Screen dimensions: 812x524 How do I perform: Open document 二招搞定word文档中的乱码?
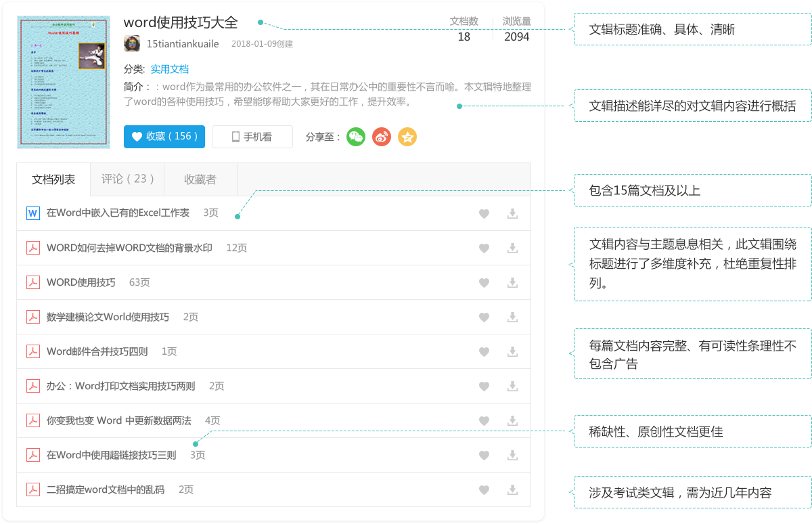(x=106, y=489)
